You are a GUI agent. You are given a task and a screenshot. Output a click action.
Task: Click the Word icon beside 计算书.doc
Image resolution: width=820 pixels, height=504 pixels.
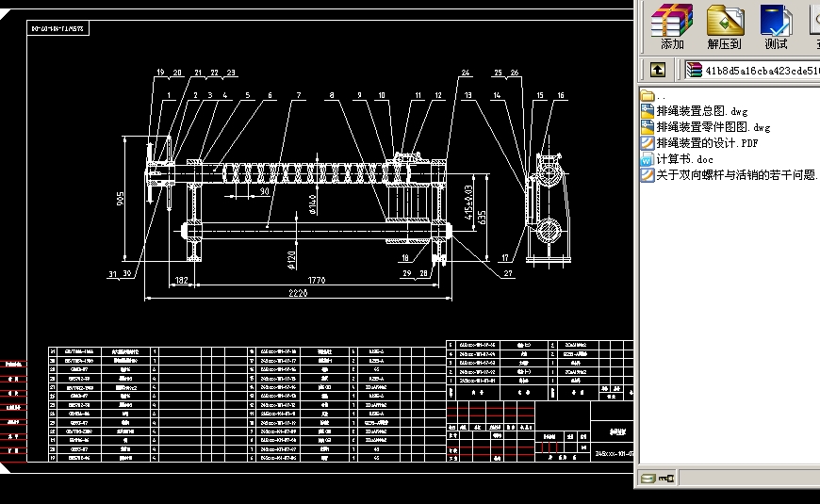click(x=648, y=159)
